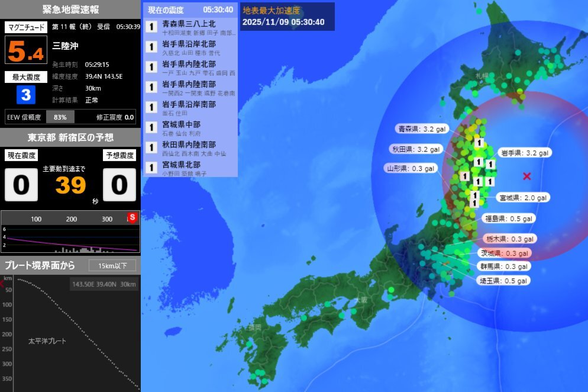The image size is (588, 392).
Task: Click the red epicenter X mark on the map
Action: point(526,176)
